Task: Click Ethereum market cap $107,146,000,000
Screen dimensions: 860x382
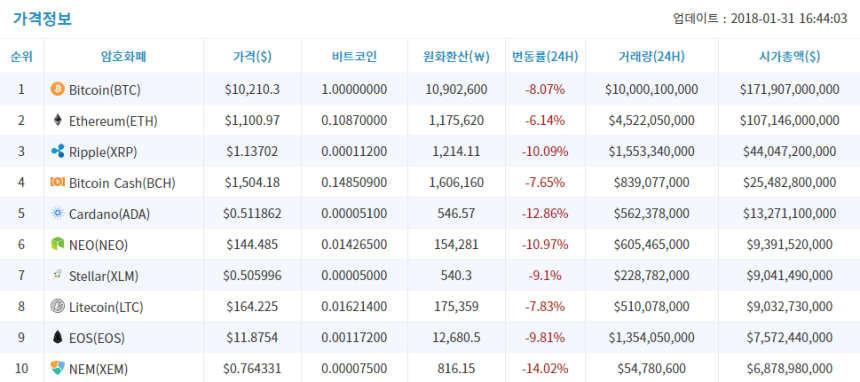Action: pyautogui.click(x=789, y=120)
